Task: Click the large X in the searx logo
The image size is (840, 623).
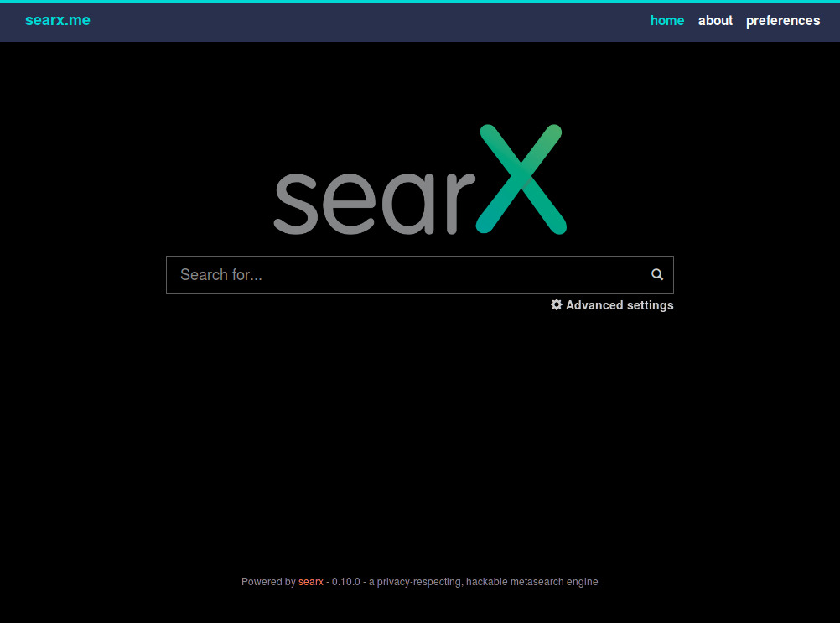Action: tap(521, 179)
